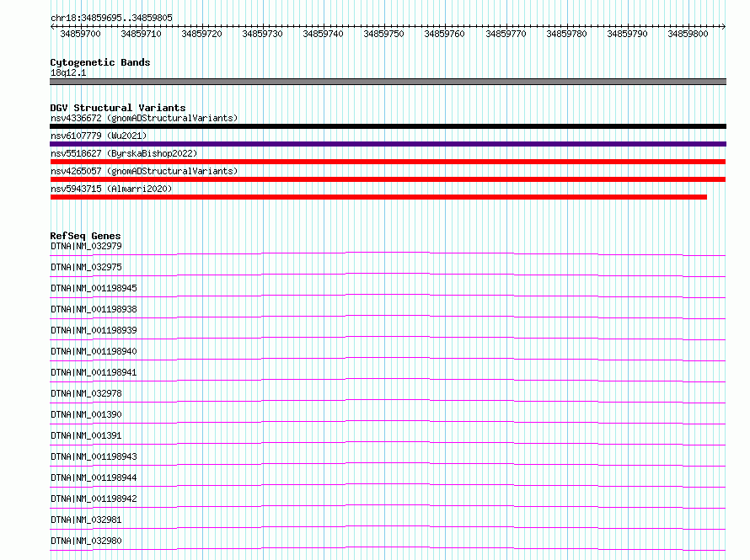Click the RefSeq Genes track heading

point(85,236)
